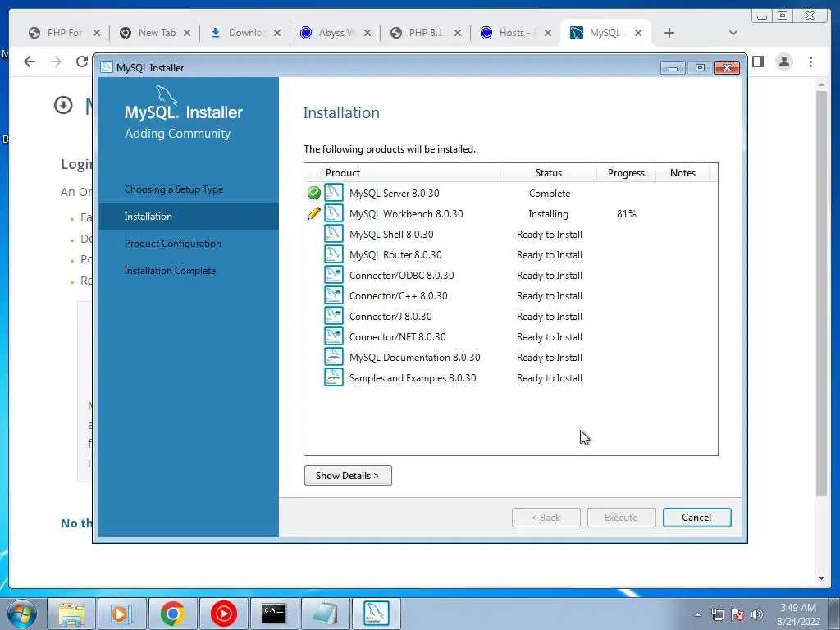Click the Connector/NET 8.0.30 product icon

pyautogui.click(x=333, y=336)
